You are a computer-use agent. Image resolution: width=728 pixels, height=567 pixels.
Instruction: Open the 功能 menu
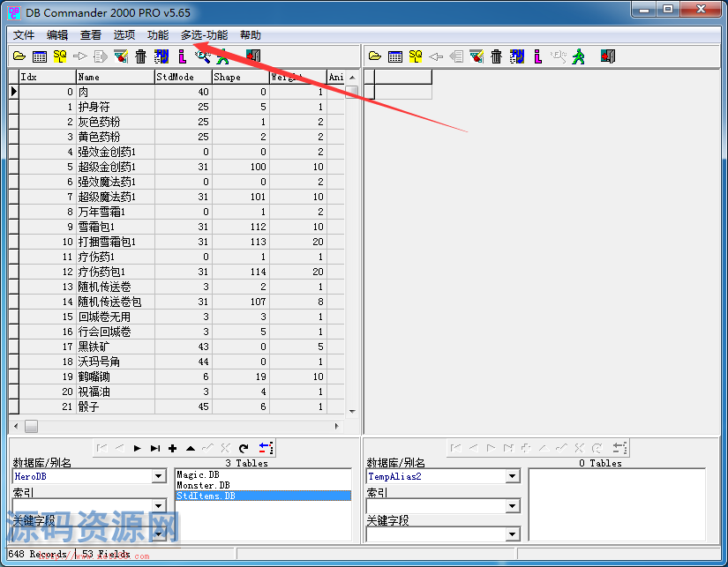coord(158,34)
